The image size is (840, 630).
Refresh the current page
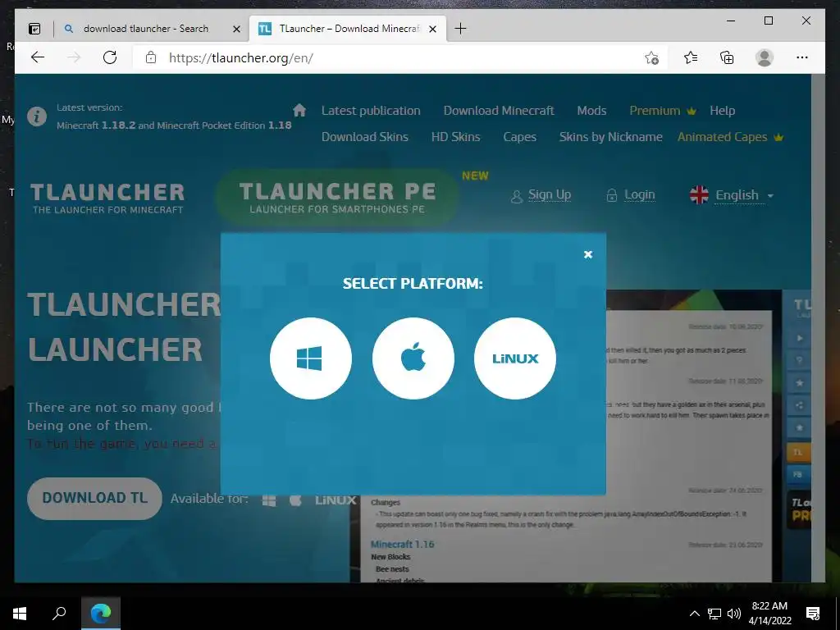click(110, 57)
